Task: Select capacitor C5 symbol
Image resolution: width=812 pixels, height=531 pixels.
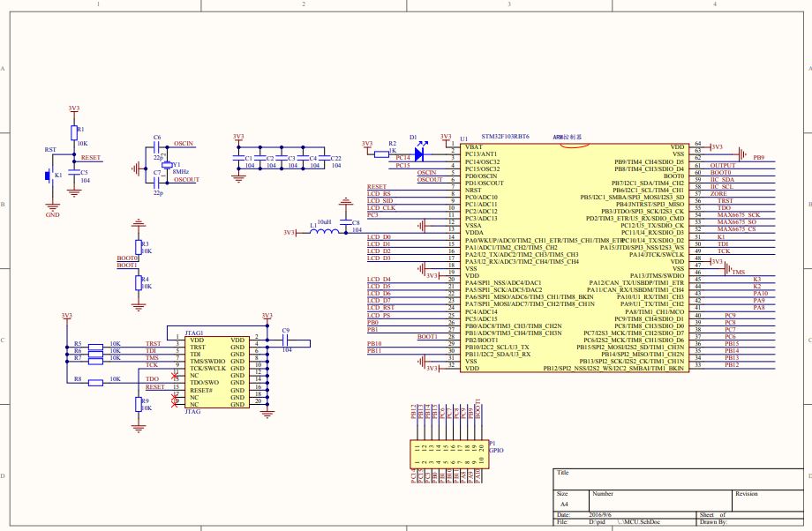Action: pyautogui.click(x=74, y=174)
